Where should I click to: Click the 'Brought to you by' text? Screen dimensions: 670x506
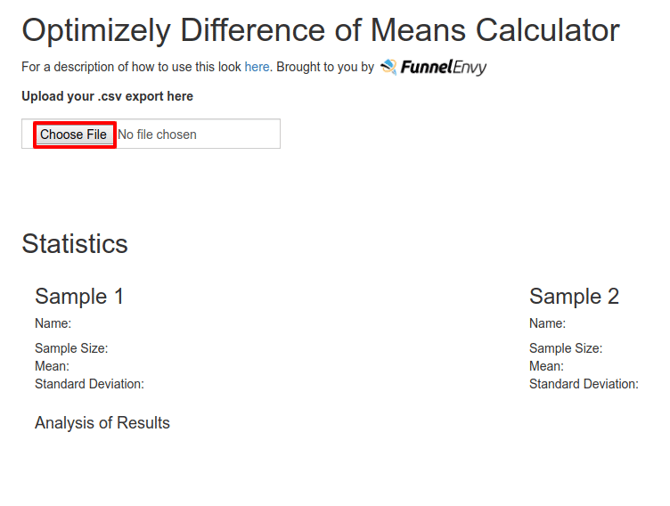tap(325, 67)
